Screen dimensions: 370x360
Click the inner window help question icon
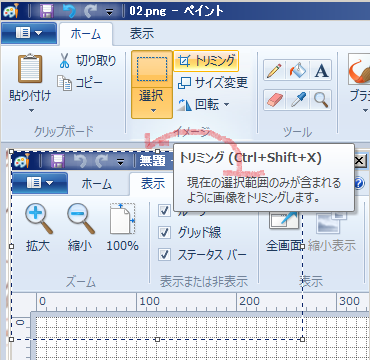click(x=359, y=184)
